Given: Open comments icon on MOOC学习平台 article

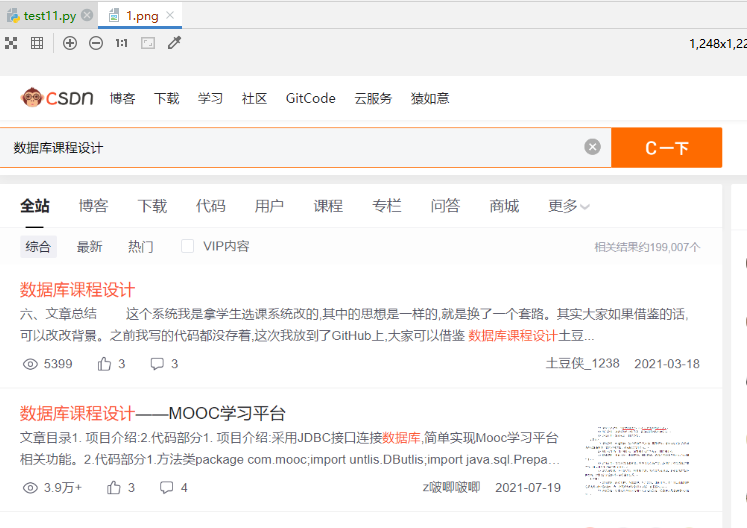Looking at the screenshot, I should 166,487.
